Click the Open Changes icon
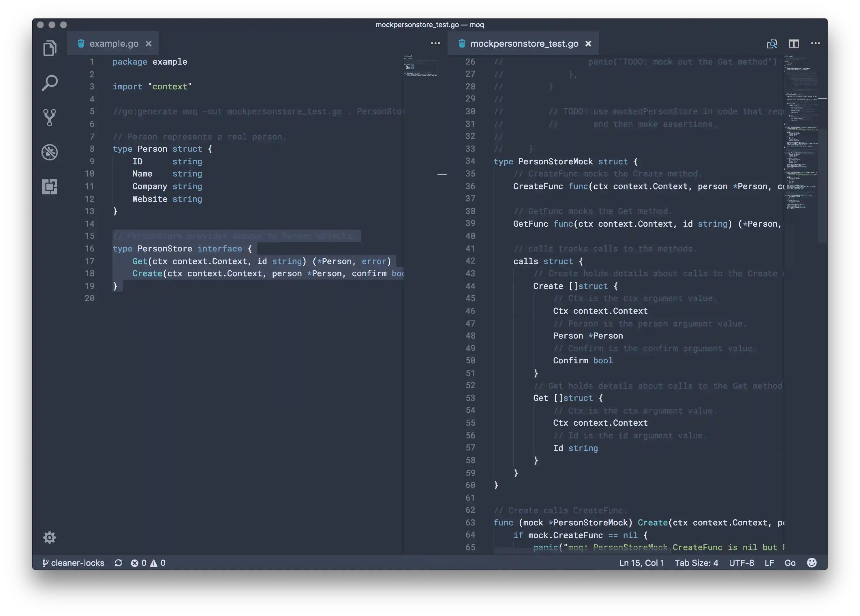Image resolution: width=860 pixels, height=616 pixels. click(772, 44)
